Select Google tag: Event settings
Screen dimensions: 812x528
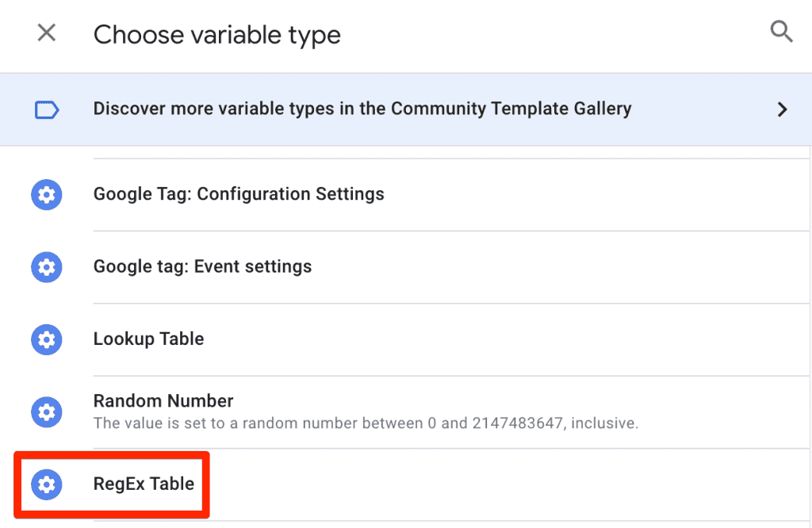pyautogui.click(x=202, y=267)
